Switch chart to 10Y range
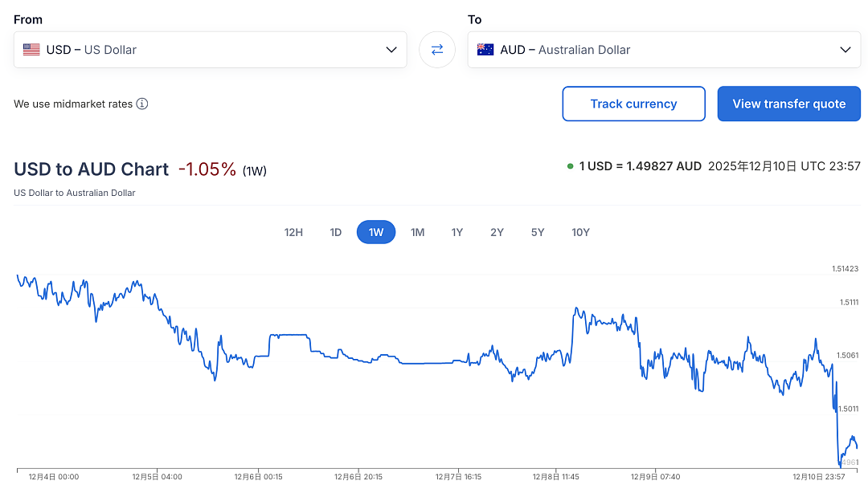This screenshot has width=868, height=485. (581, 232)
